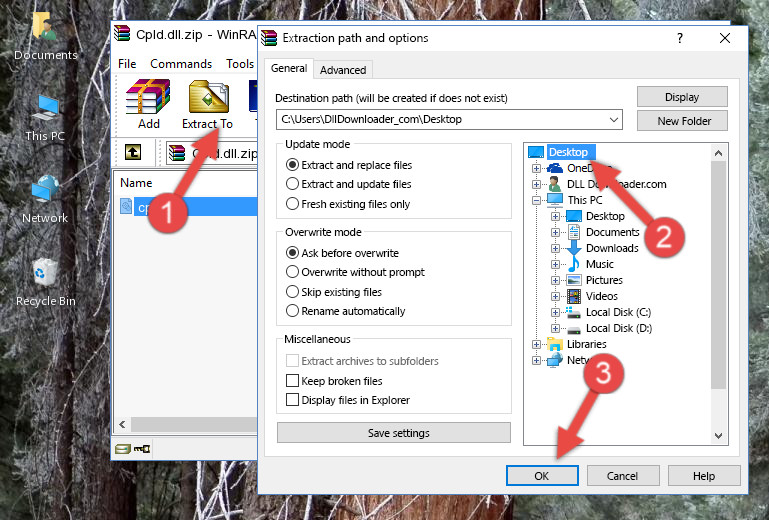Image resolution: width=769 pixels, height=520 pixels.
Task: Click the New Folder button
Action: (x=682, y=121)
